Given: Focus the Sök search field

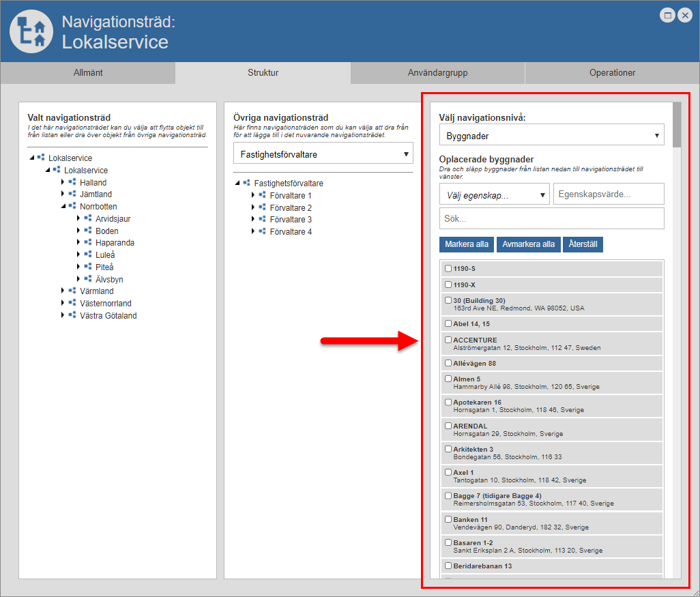Looking at the screenshot, I should coord(551,219).
